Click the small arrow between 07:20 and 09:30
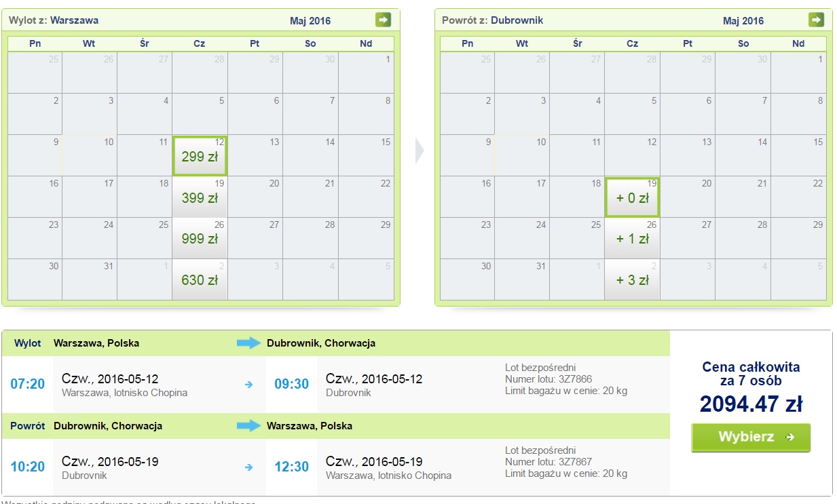Screen dimensions: 837x504 pos(248,385)
